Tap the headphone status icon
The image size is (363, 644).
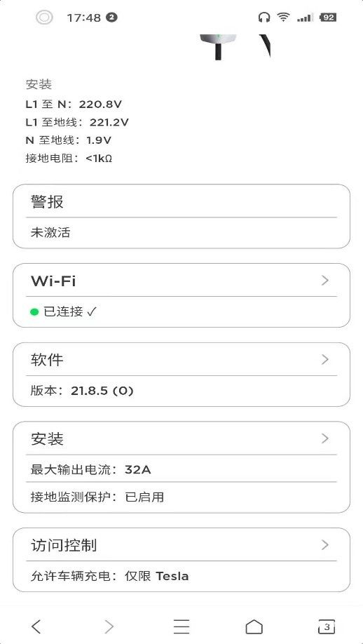tap(264, 18)
